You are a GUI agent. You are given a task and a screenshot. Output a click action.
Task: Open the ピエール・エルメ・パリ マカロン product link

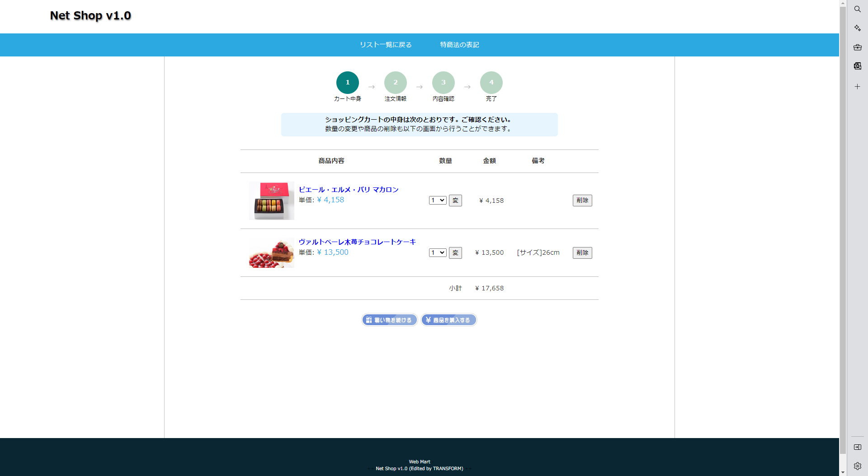coord(349,190)
